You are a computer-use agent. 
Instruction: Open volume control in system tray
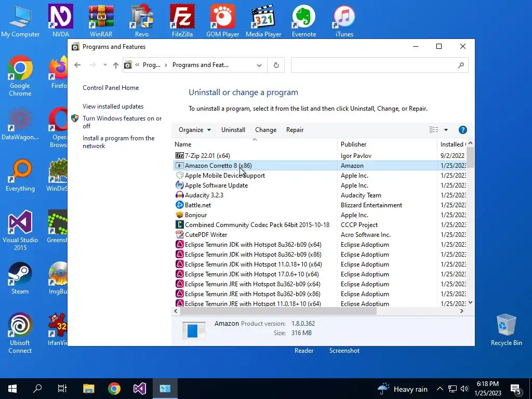(464, 389)
